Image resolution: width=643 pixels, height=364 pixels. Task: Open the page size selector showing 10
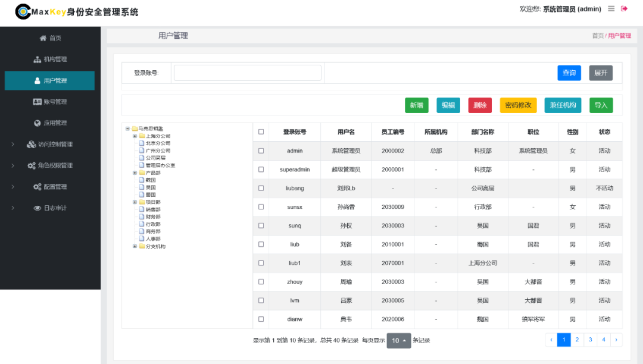[x=398, y=340]
